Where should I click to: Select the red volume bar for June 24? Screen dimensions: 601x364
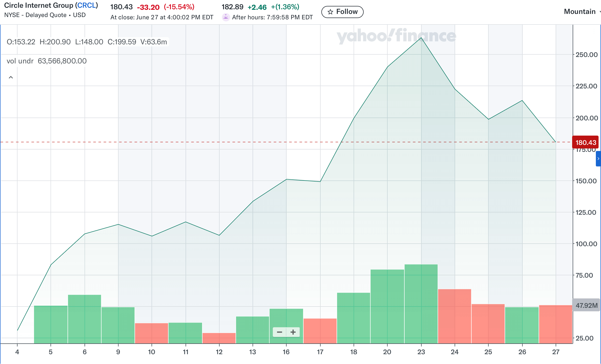(x=455, y=316)
